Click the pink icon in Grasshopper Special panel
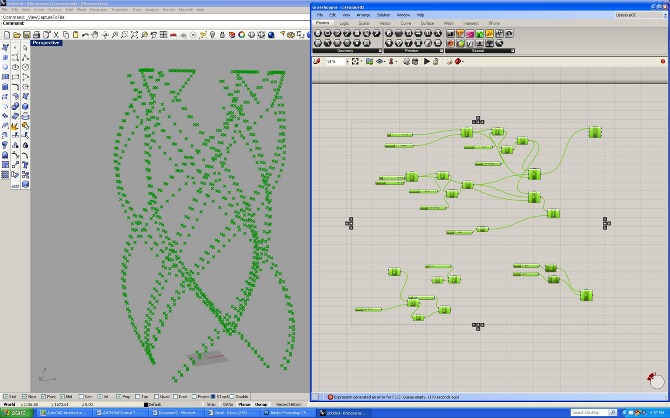This screenshot has height=418, width=670. click(x=470, y=33)
